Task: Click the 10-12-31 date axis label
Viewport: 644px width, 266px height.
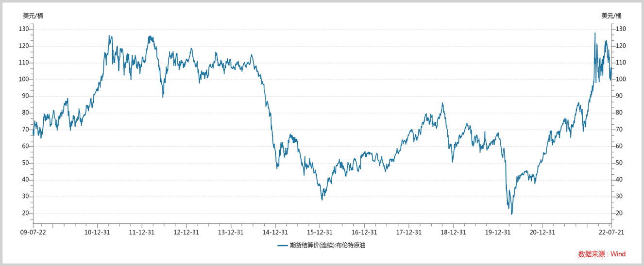Action: coord(98,232)
